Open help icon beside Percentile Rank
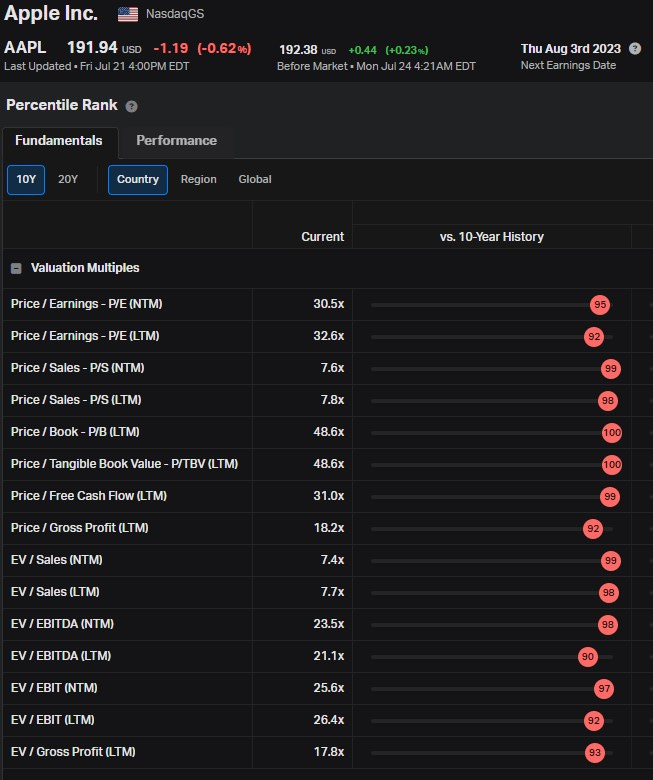The height and width of the screenshot is (780, 653). click(x=131, y=106)
